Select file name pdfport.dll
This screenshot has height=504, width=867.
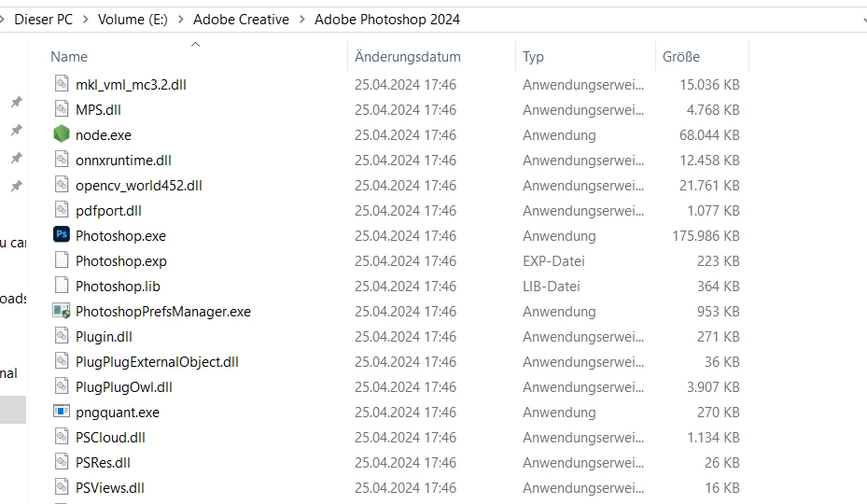(x=108, y=211)
